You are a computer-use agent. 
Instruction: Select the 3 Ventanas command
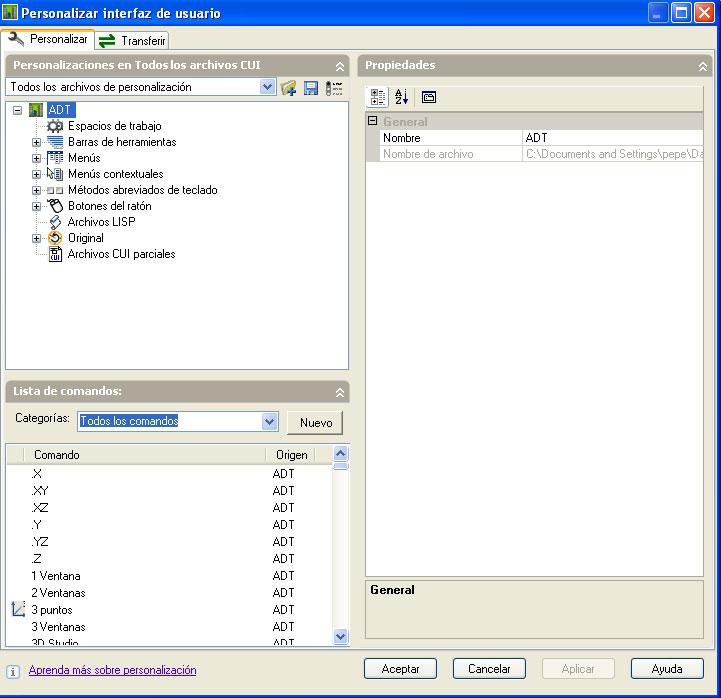[169, 627]
